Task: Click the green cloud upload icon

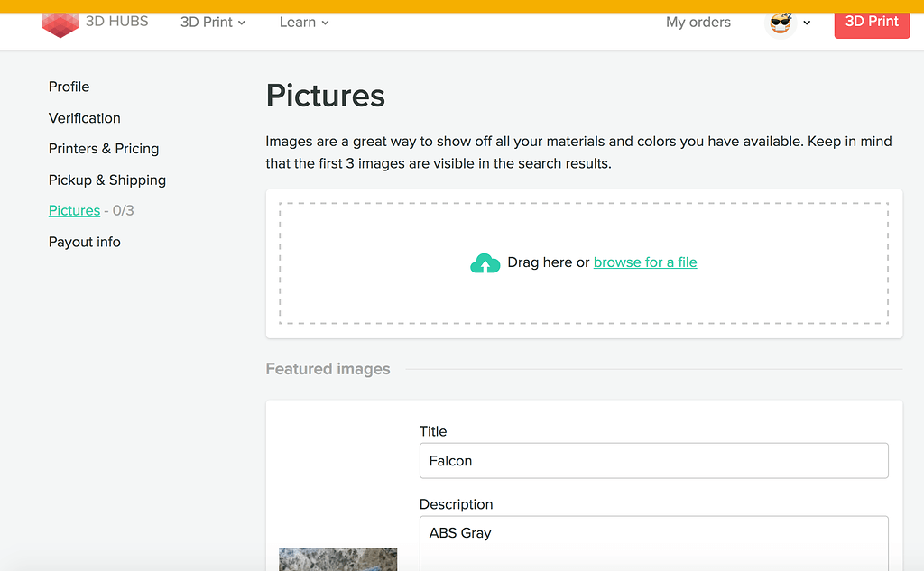Action: click(x=485, y=262)
